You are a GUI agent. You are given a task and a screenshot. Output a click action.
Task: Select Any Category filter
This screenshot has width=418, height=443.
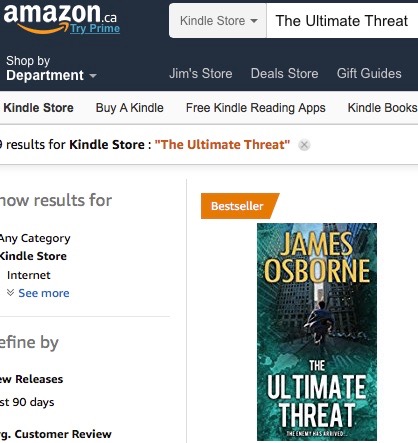point(35,238)
